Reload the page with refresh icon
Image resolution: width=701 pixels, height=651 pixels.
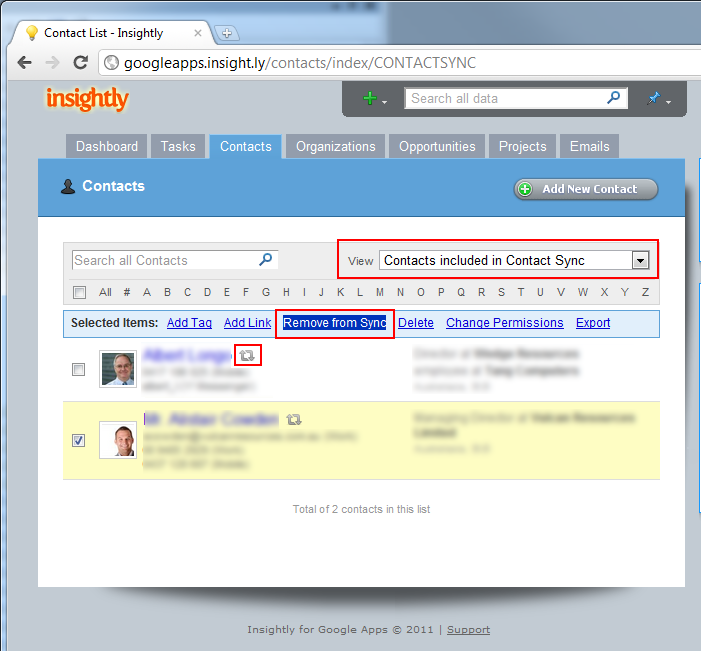click(80, 62)
